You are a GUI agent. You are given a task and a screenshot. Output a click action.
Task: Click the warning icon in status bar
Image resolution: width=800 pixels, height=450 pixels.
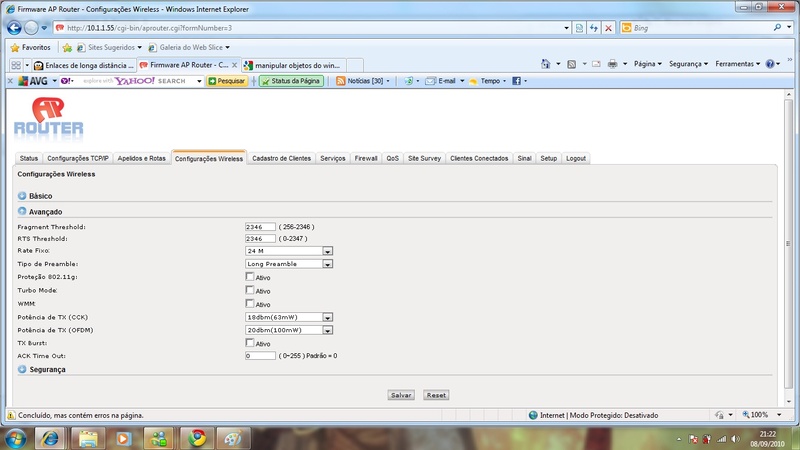coord(11,415)
